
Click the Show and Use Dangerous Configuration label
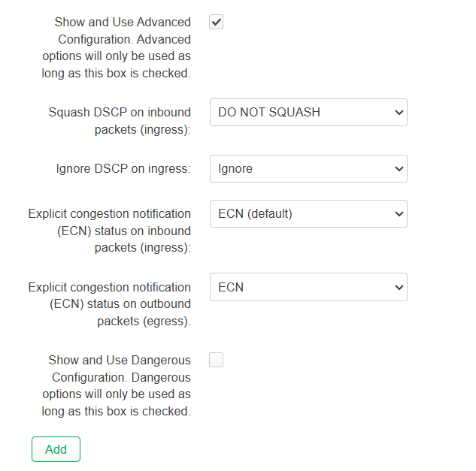pos(117,386)
